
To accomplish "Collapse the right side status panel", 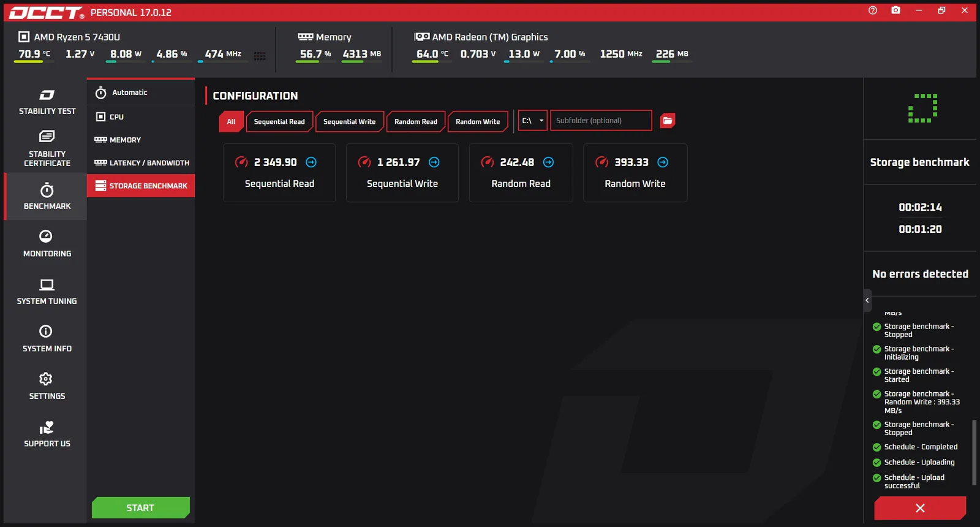I will pos(867,300).
